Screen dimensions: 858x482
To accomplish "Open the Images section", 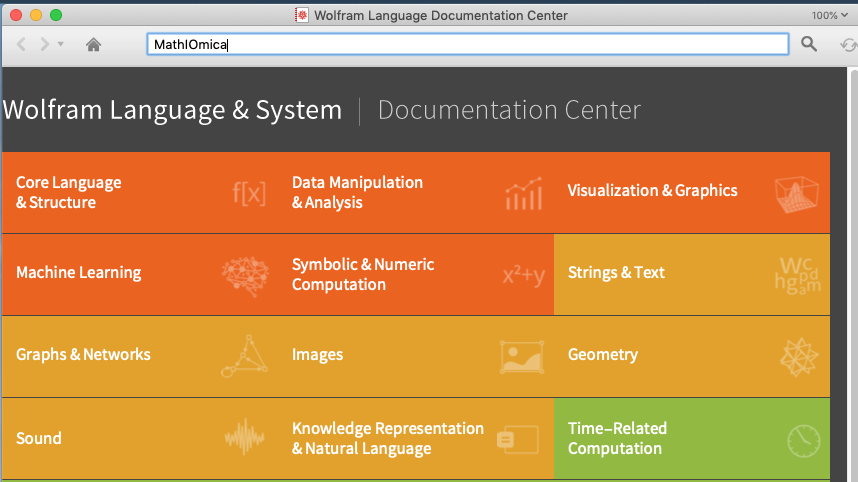I will [x=317, y=355].
